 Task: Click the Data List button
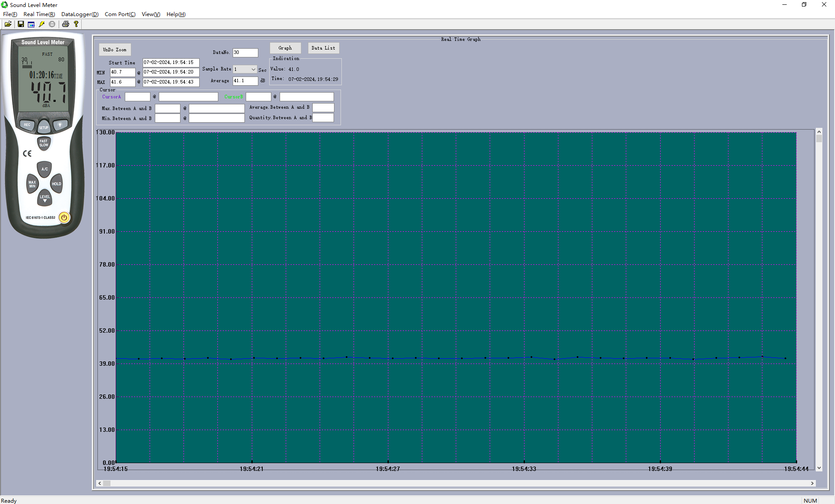coord(323,47)
